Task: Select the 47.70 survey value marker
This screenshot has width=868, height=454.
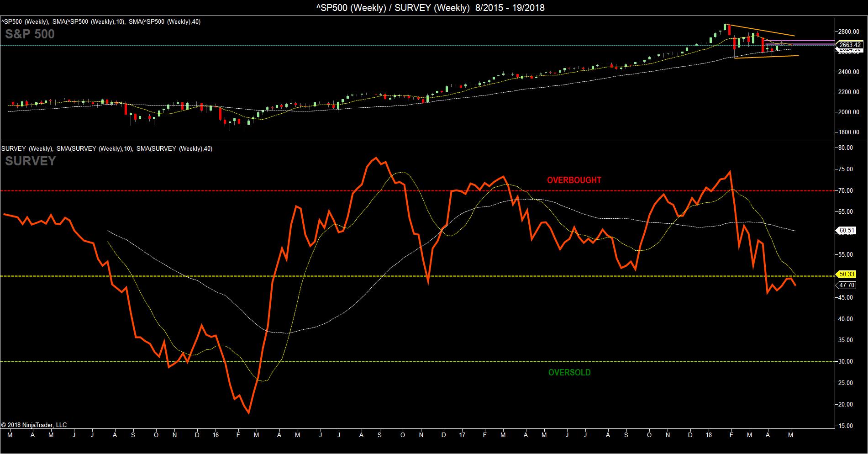Action: [x=846, y=285]
